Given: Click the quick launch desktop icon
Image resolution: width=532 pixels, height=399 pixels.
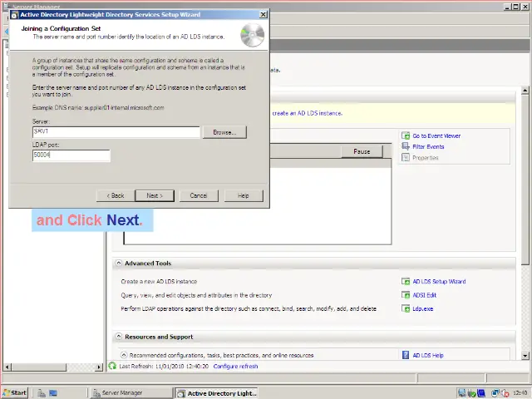Looking at the screenshot, I should click(53, 393).
